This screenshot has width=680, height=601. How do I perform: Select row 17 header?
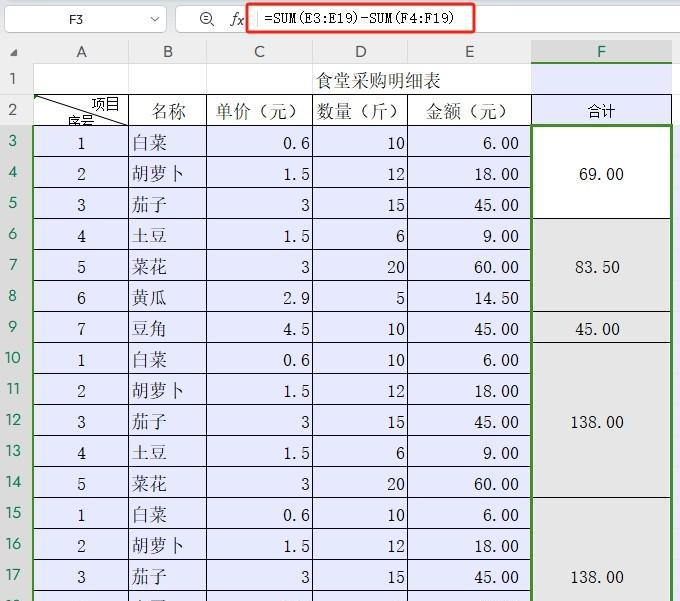13,575
